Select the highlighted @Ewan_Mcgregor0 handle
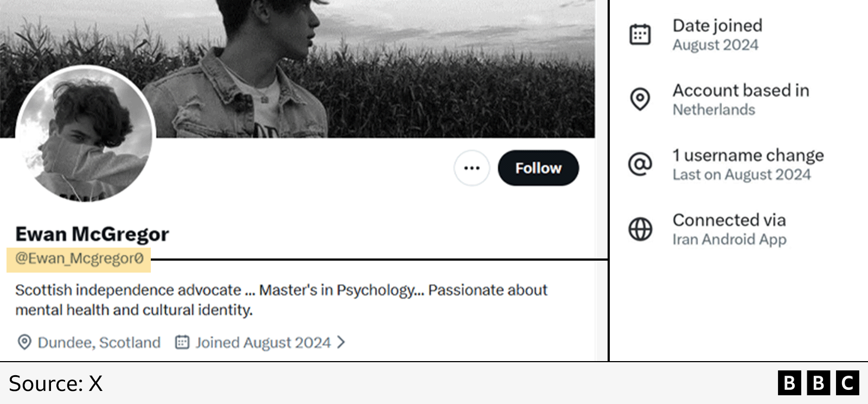The width and height of the screenshot is (868, 404). (x=79, y=258)
